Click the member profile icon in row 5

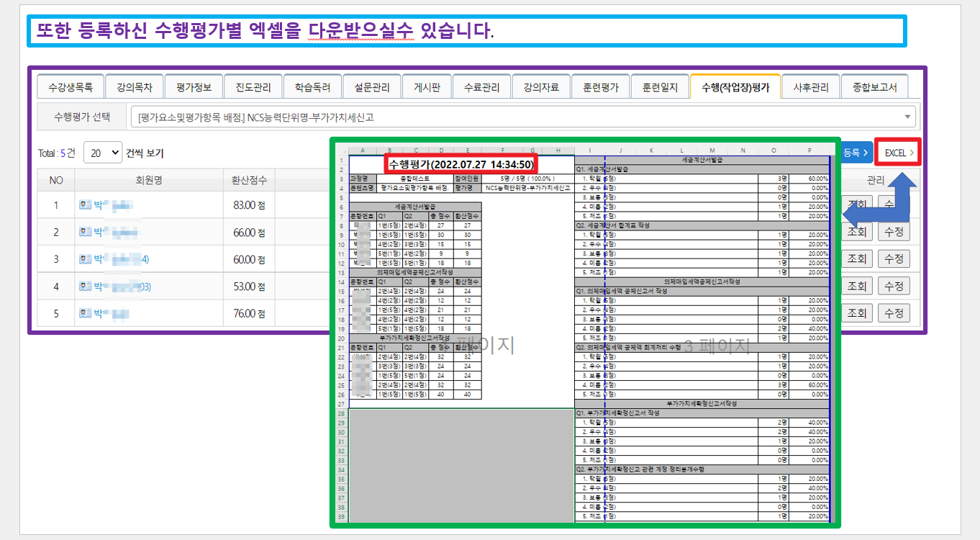coord(86,313)
